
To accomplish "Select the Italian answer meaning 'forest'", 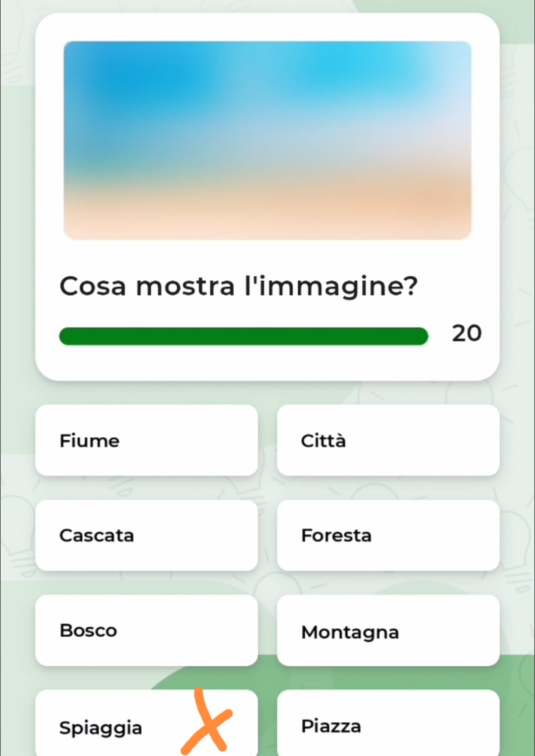I will [x=388, y=535].
